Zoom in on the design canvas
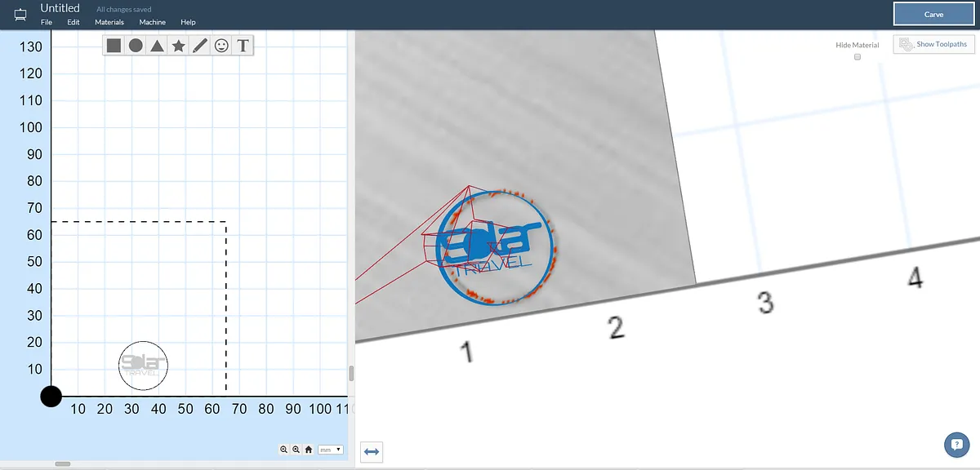 (296, 450)
